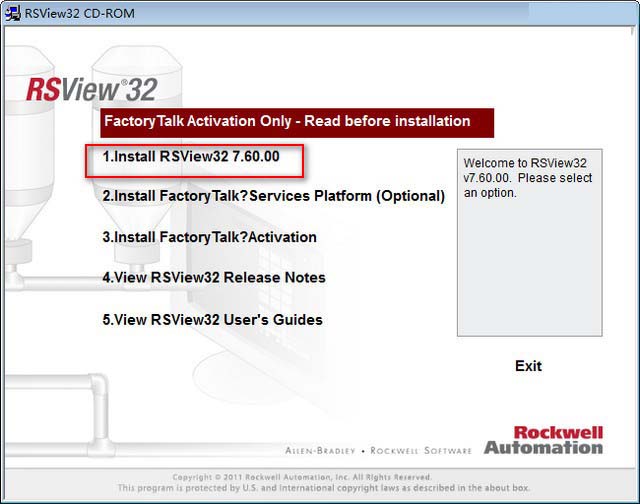The width and height of the screenshot is (640, 504).
Task: Click the Rockwell Automation logo
Action: coord(543,440)
